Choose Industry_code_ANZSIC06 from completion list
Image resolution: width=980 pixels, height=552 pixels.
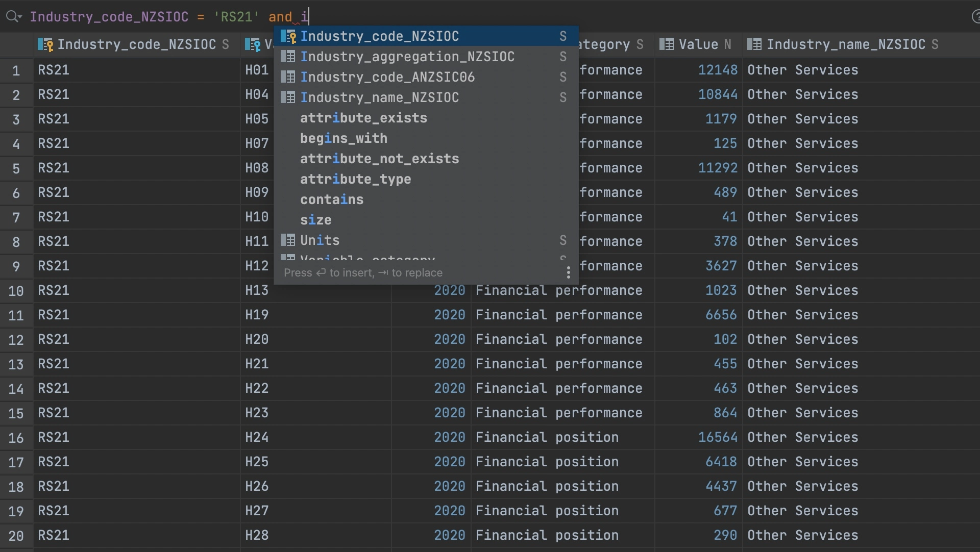click(x=426, y=77)
